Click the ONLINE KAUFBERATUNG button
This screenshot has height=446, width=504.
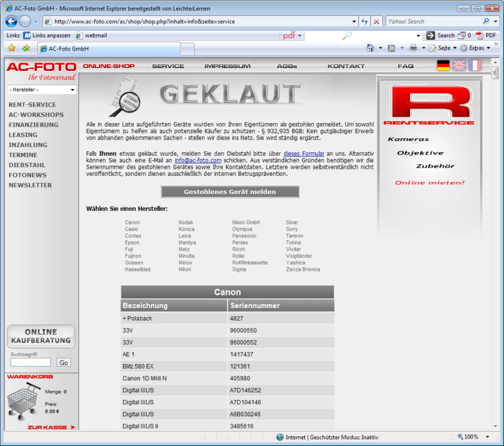[x=41, y=337]
